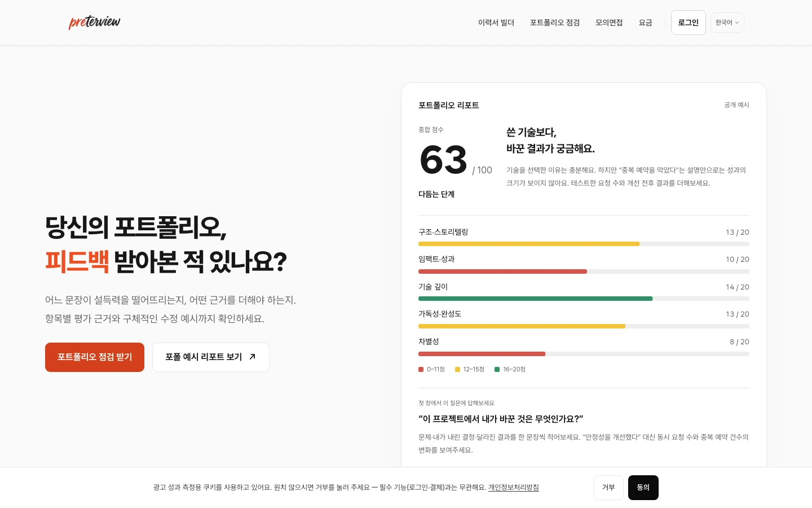The image size is (812, 508).
Task: Click the 피드백 highlighted headline word
Action: pyautogui.click(x=77, y=262)
